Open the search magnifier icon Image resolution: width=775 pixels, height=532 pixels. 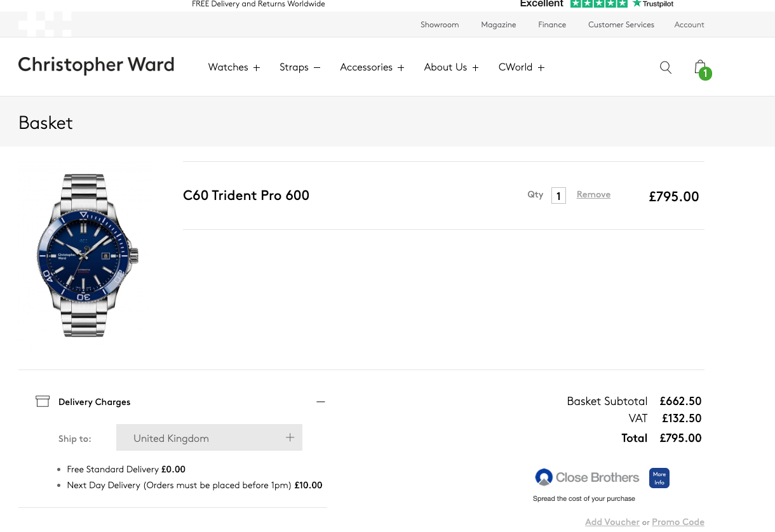pyautogui.click(x=666, y=67)
